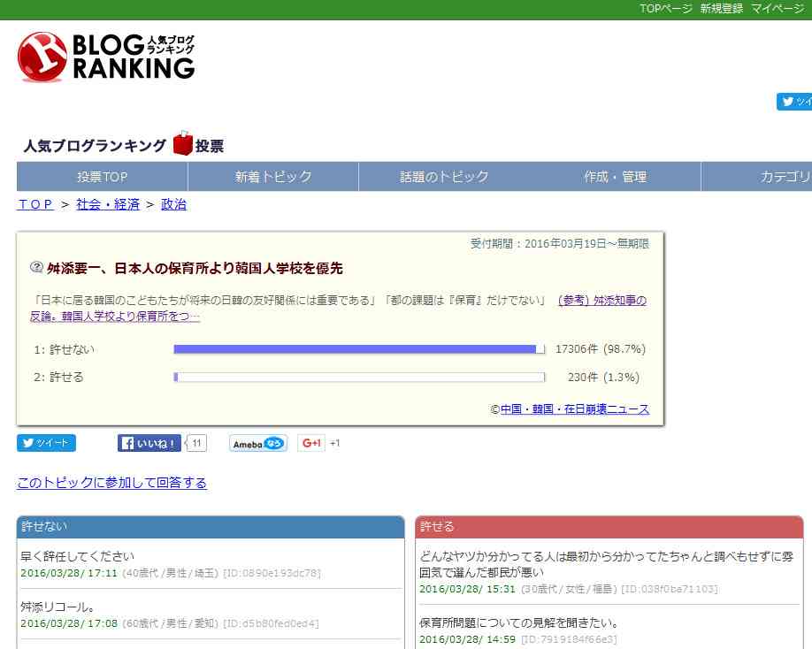Image resolution: width=812 pixels, height=649 pixels.
Task: Click the 社会・経済 breadcrumb link
Action: [x=108, y=204]
